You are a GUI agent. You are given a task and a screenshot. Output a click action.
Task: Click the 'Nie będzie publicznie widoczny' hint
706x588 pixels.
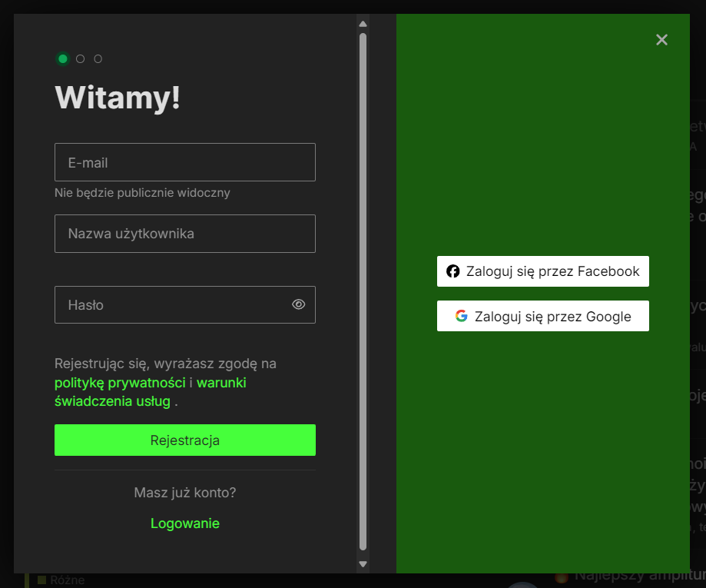(x=142, y=193)
